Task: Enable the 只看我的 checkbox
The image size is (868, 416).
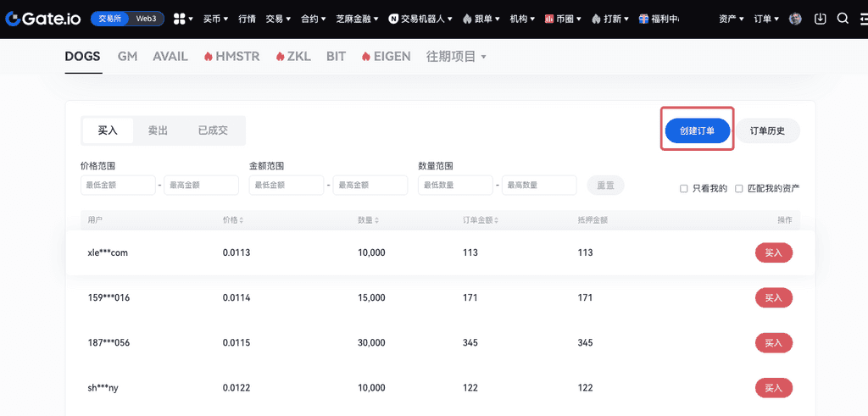Action: [684, 189]
